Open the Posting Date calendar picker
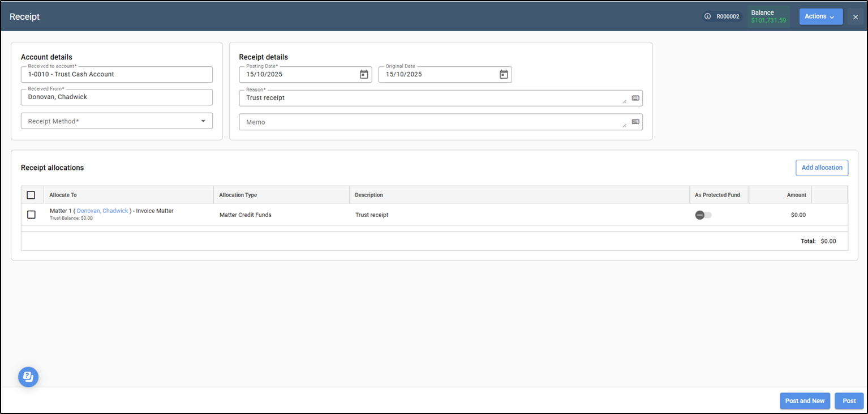This screenshot has height=414, width=868. [x=364, y=74]
